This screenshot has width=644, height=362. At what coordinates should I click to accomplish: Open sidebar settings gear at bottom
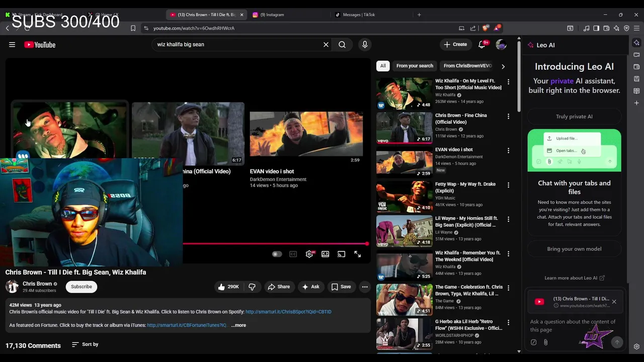[636, 346]
